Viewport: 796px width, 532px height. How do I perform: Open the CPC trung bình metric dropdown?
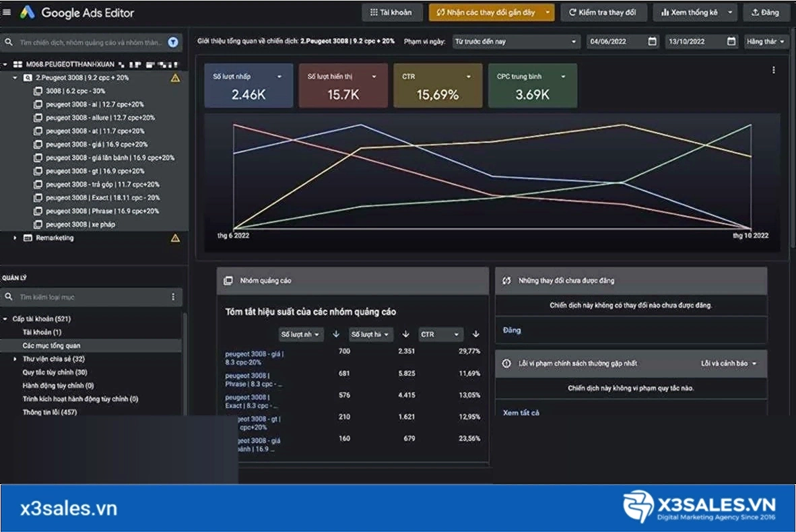[x=533, y=86]
